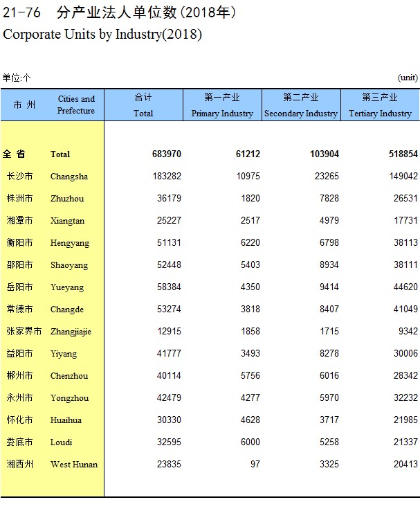Click the total secondary industry value 103904
Screen dimensions: 420x520
325,154
